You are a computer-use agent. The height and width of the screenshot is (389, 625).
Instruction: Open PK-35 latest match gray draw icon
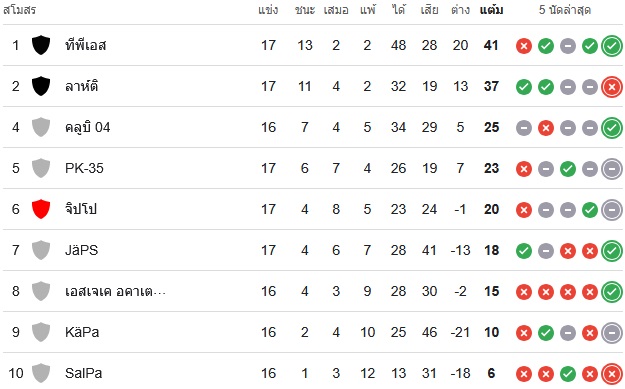pyautogui.click(x=612, y=169)
